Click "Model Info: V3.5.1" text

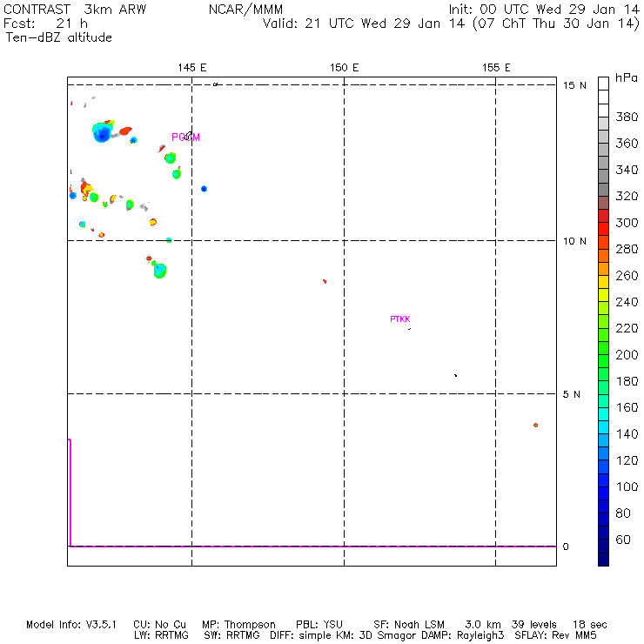[x=71, y=625]
